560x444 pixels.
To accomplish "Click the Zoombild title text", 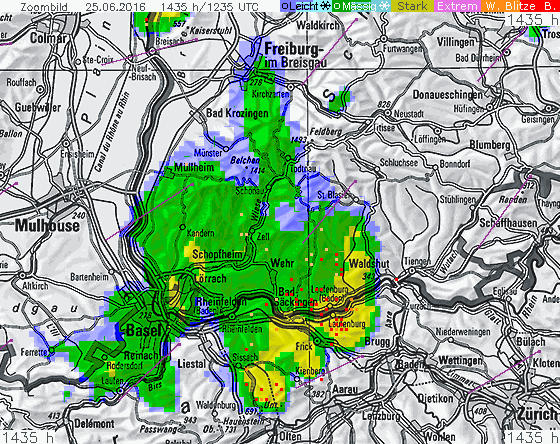I will (44, 6).
